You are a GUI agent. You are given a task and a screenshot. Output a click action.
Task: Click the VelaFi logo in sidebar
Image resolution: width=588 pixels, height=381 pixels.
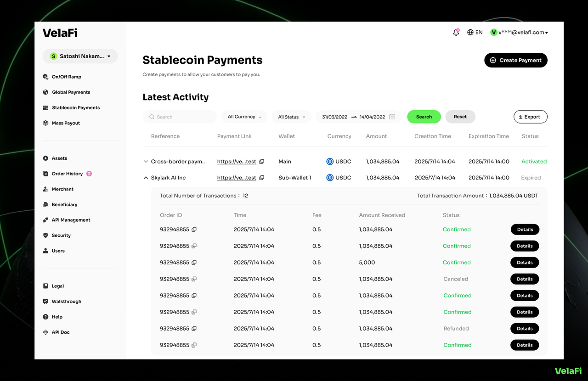(60, 33)
